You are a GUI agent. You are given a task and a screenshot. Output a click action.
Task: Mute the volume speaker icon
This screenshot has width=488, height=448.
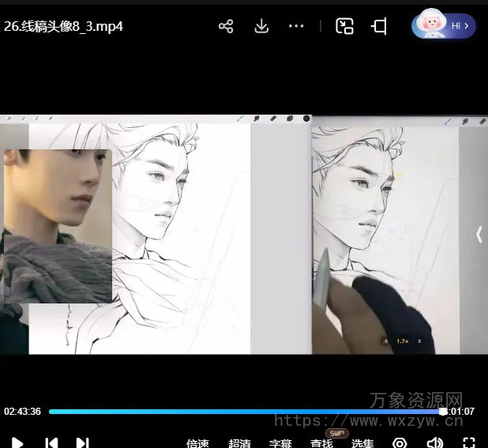point(434,443)
